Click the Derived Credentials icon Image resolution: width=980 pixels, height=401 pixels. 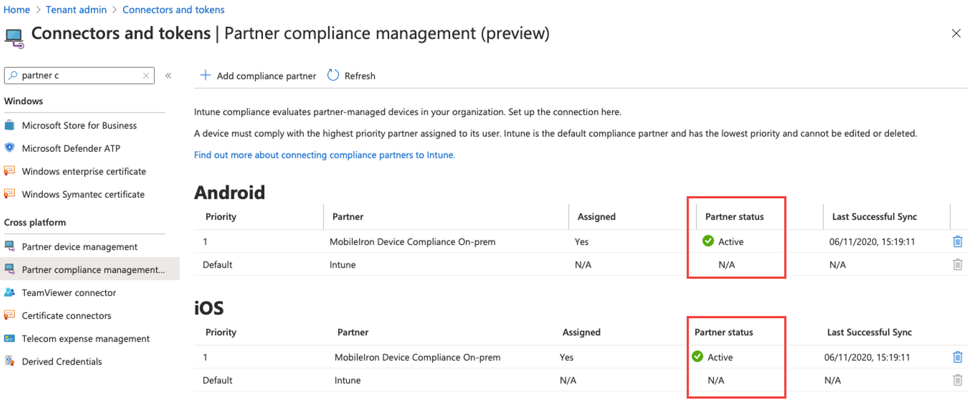point(10,361)
